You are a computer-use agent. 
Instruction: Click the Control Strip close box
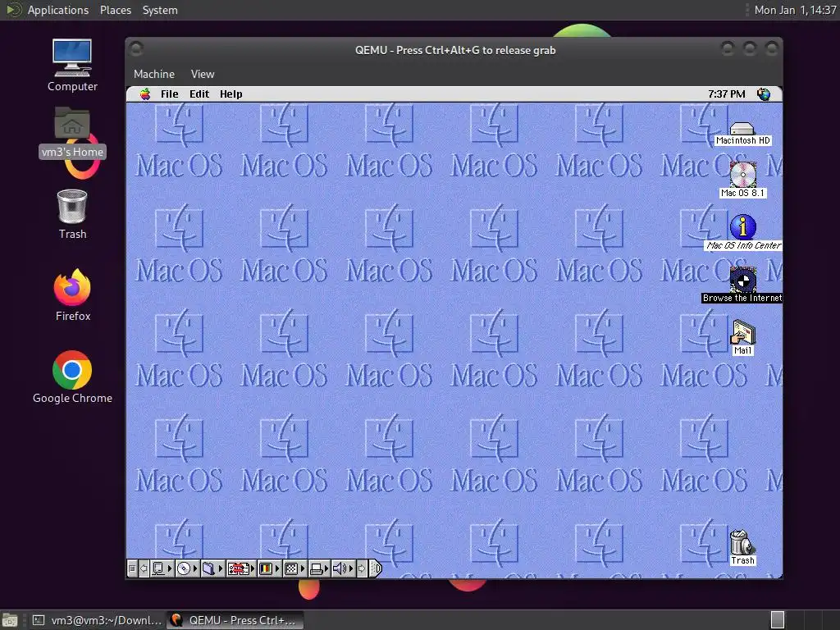point(132,568)
